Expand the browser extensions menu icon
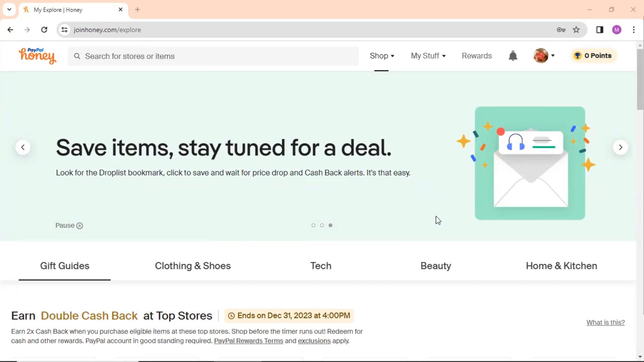644x362 pixels. (600, 29)
